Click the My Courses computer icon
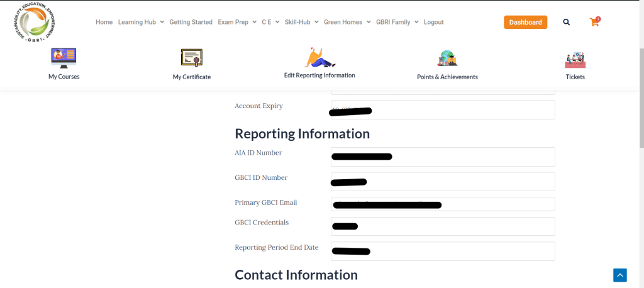644x288 pixels. pos(64,57)
